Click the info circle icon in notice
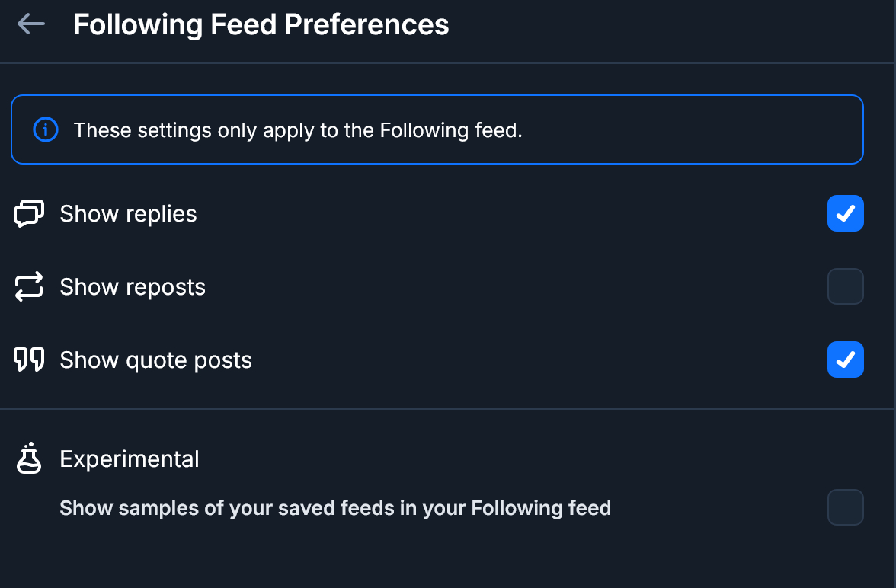 (x=46, y=130)
